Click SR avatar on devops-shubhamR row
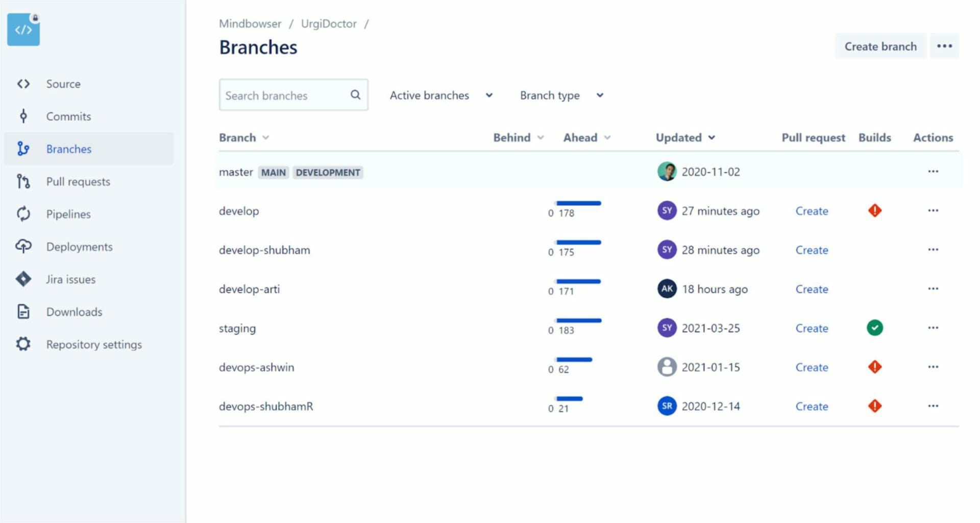The image size is (980, 523). 667,406
